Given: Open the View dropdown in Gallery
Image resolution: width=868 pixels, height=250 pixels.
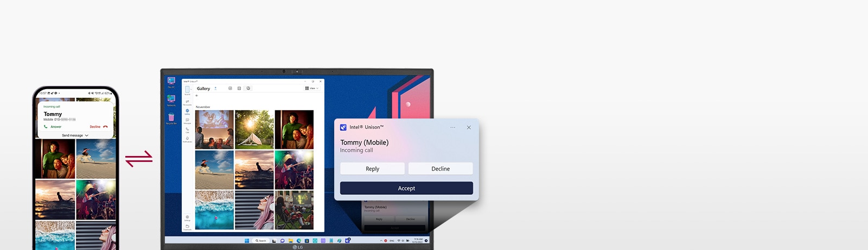Looking at the screenshot, I should tap(312, 88).
